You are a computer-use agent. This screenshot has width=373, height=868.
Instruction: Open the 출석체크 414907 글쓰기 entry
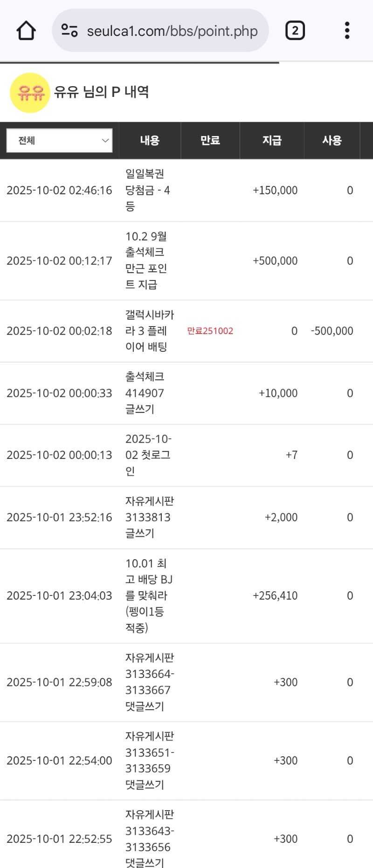click(x=145, y=393)
